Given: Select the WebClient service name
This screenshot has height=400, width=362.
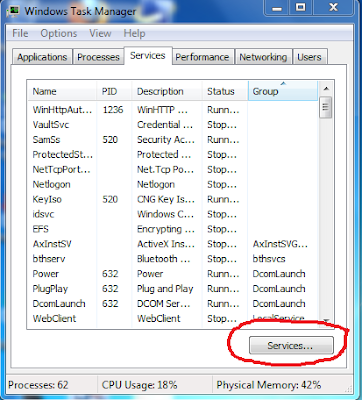Looking at the screenshot, I should click(x=54, y=319).
